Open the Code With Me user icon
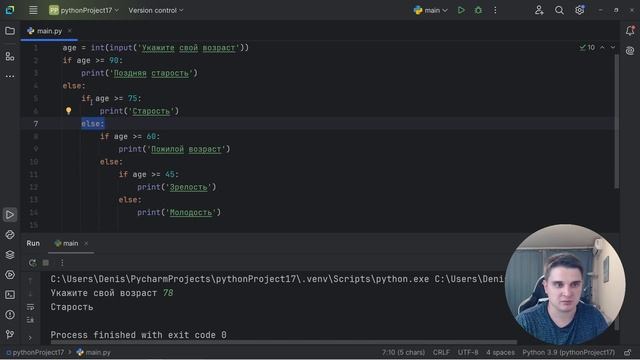 [x=539, y=10]
